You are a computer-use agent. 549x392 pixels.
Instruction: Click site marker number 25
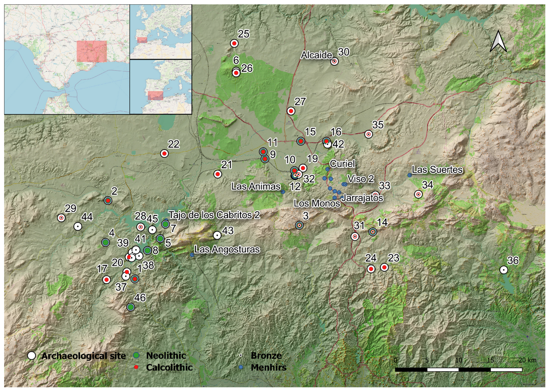[234, 43]
